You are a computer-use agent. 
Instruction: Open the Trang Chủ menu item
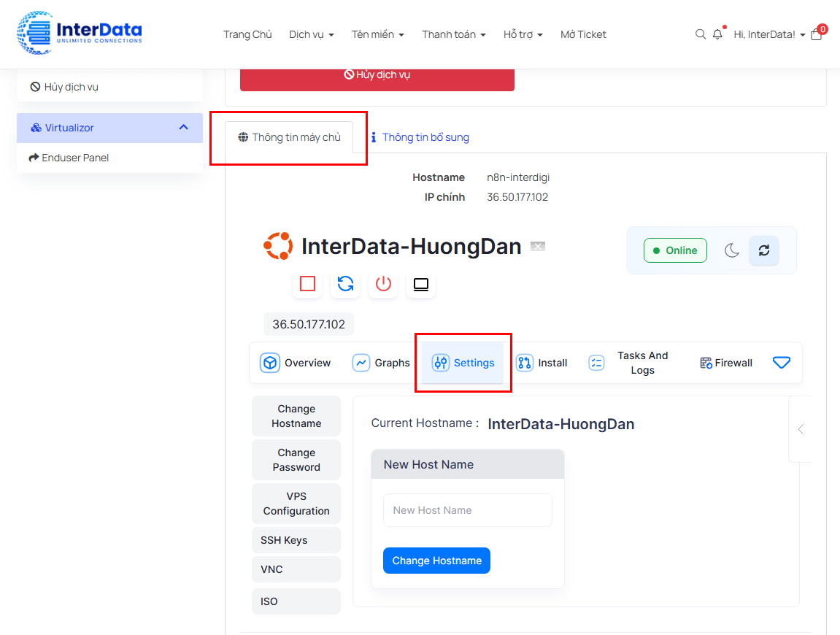point(247,34)
